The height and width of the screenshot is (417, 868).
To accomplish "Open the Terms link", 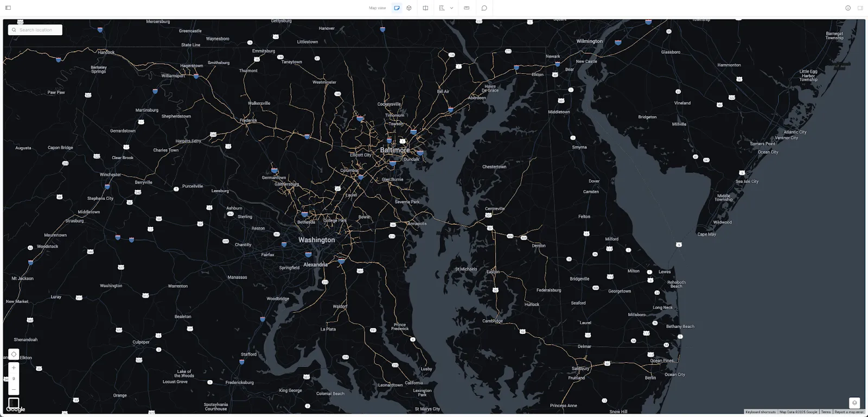I will [x=826, y=412].
